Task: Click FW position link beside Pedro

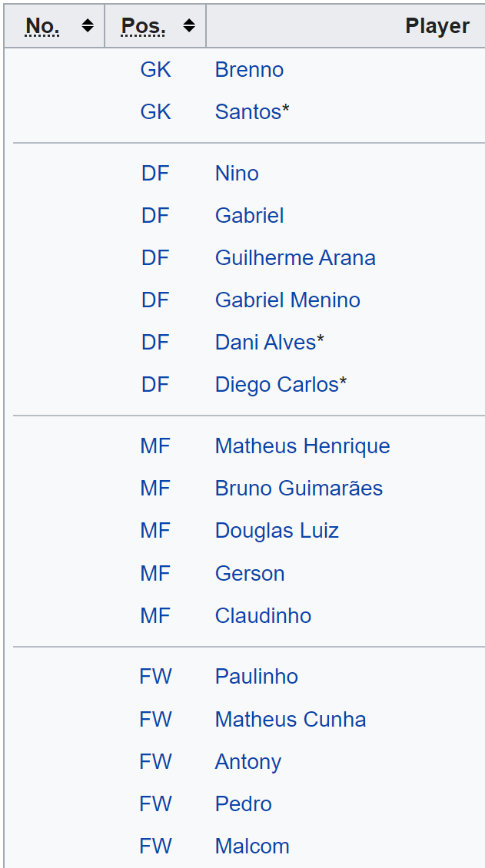Action: coord(155,803)
